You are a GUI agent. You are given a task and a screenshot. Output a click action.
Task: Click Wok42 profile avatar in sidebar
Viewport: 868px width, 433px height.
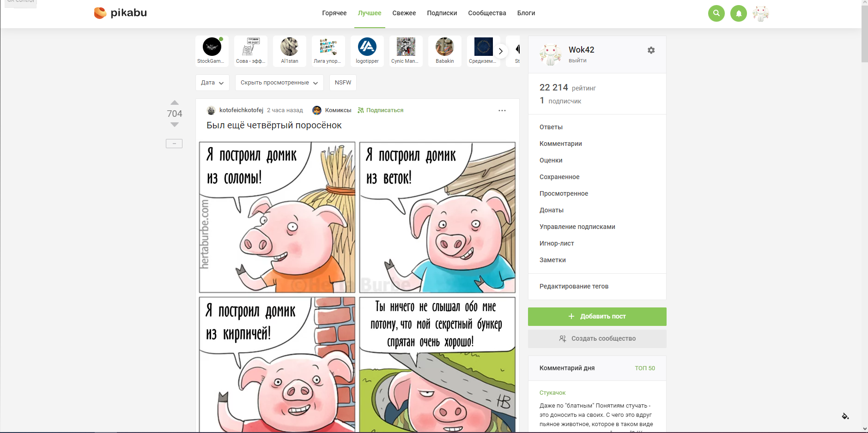(551, 54)
